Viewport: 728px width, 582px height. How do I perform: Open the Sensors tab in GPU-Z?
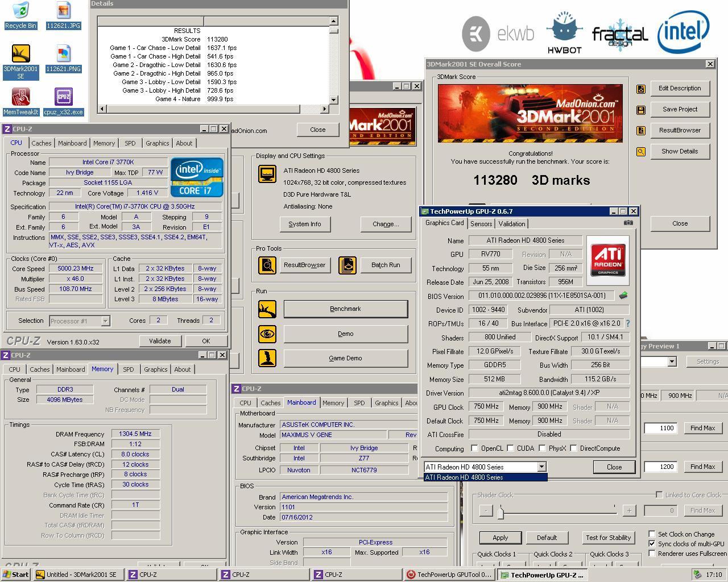[x=481, y=224]
